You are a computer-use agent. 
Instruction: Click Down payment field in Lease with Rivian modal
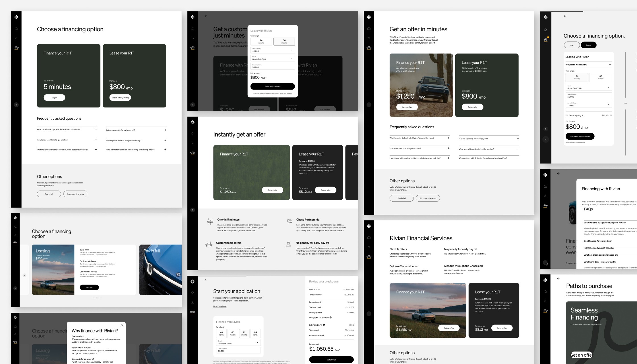272,66
